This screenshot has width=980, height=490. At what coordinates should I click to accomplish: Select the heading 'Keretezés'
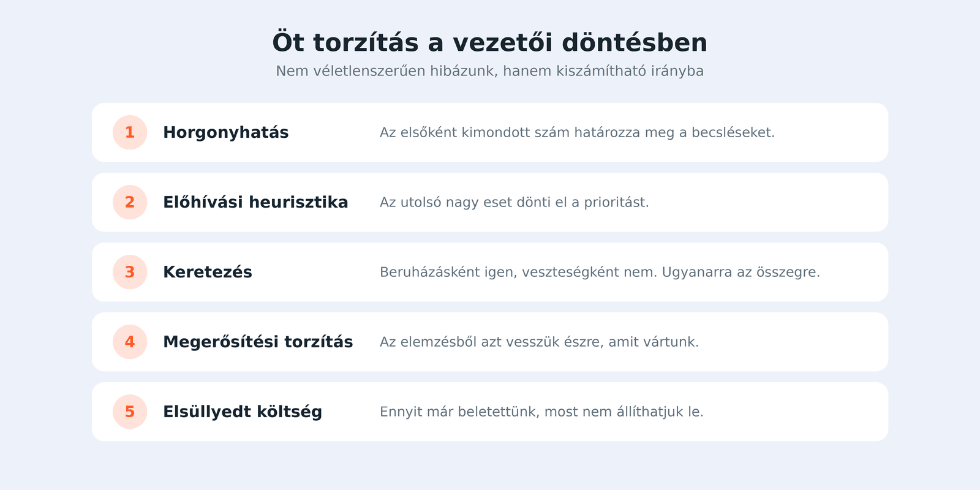pyautogui.click(x=208, y=272)
